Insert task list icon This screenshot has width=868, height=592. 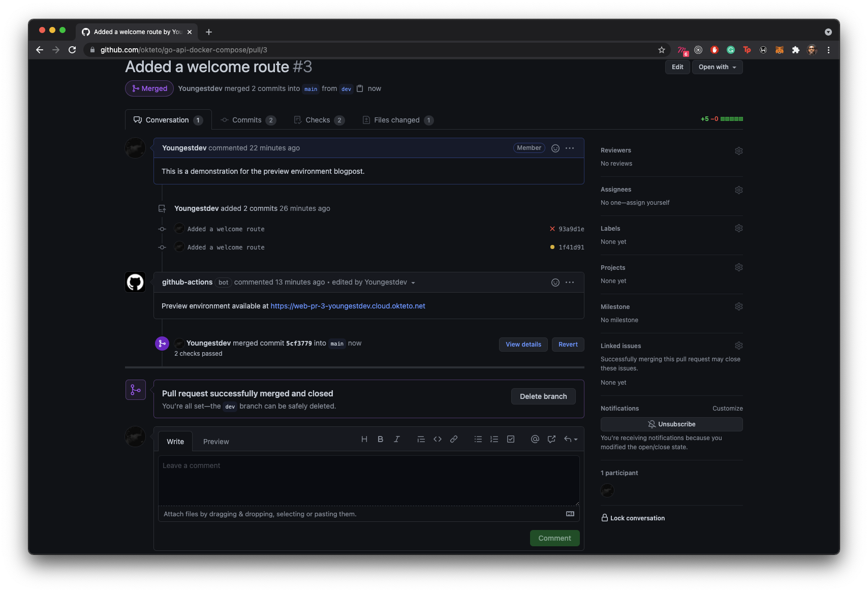pyautogui.click(x=511, y=439)
